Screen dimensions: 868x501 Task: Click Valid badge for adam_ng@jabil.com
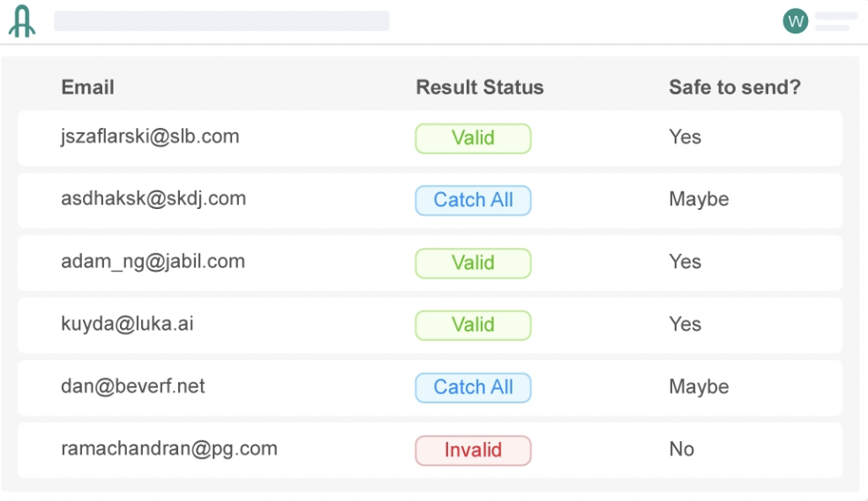[x=473, y=263]
